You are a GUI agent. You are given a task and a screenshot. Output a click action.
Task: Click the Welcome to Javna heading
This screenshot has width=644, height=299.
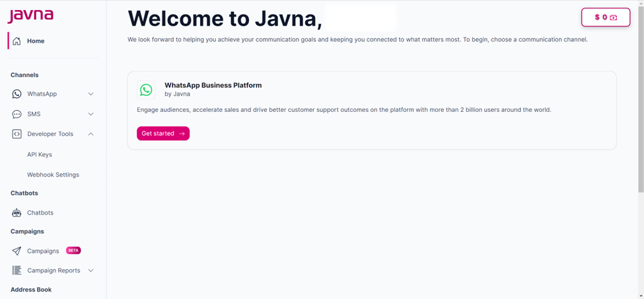pyautogui.click(x=225, y=19)
